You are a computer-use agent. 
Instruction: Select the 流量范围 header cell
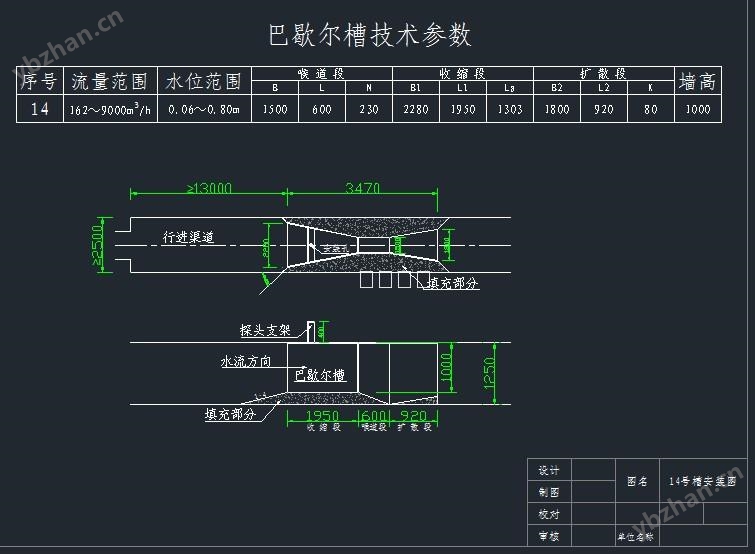click(x=109, y=81)
